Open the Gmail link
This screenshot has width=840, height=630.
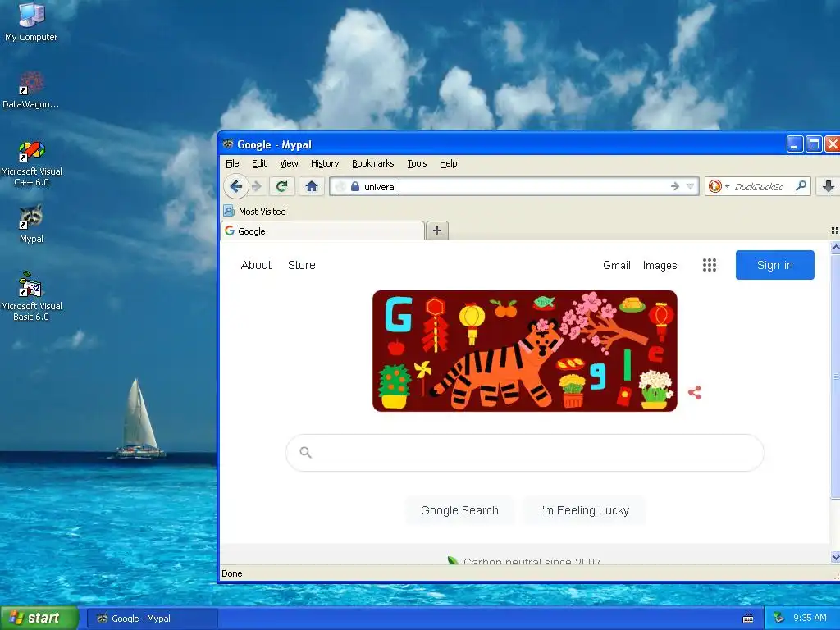pos(617,265)
